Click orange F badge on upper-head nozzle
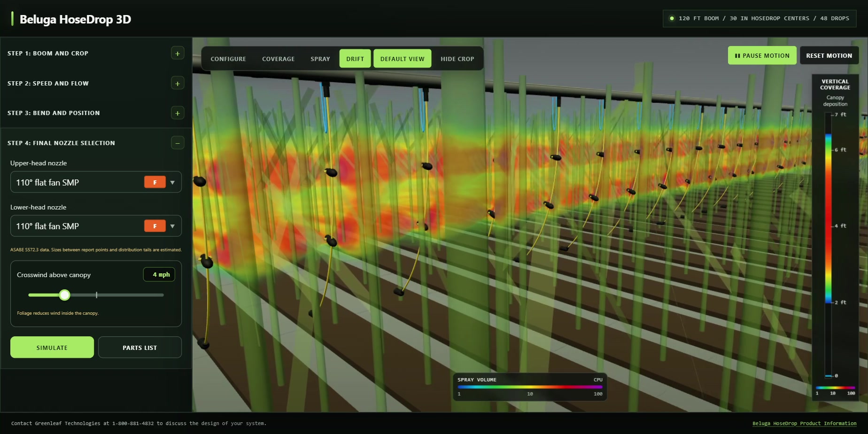868x434 pixels. (155, 182)
